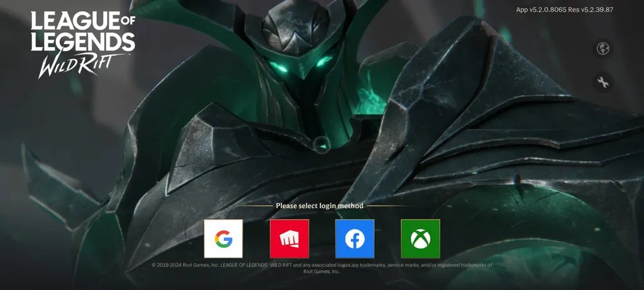Click the copyright notice's first line
Viewport: 644px width, 290px height.
pos(322,265)
